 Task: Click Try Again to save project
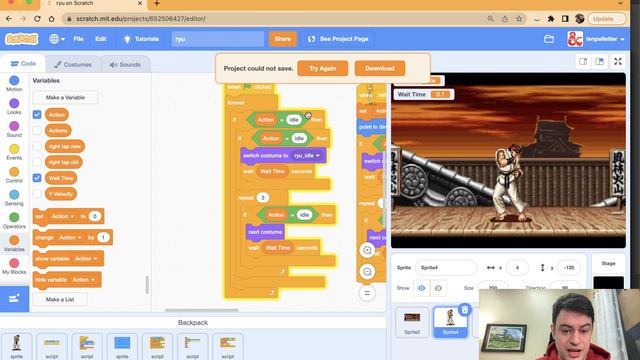click(x=322, y=68)
